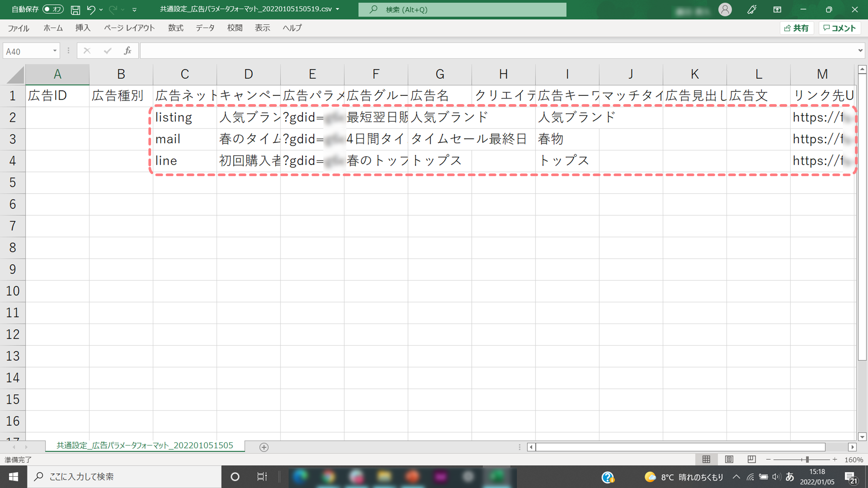Switch to Normal view icon
868x488 pixels.
[707, 459]
